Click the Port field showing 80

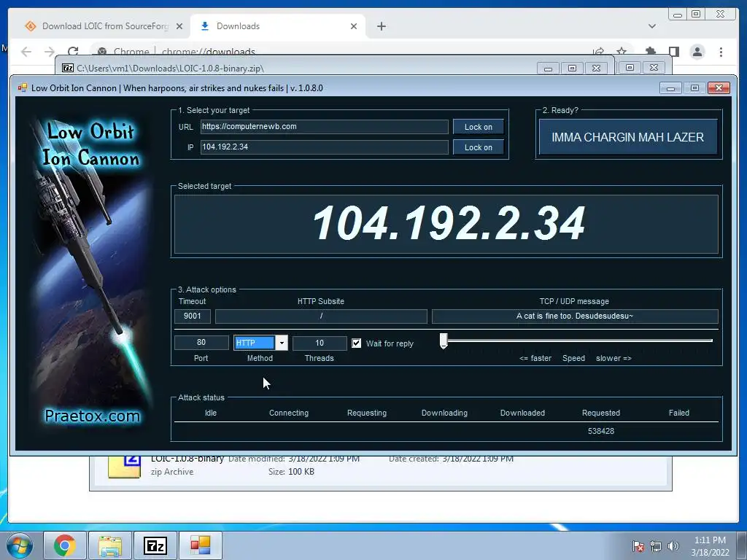[201, 343]
